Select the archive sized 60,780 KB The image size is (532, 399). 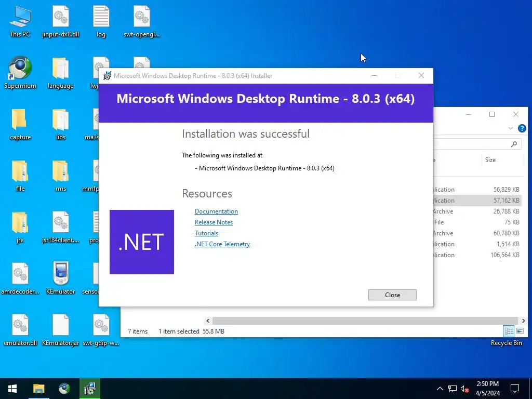pyautogui.click(x=478, y=233)
